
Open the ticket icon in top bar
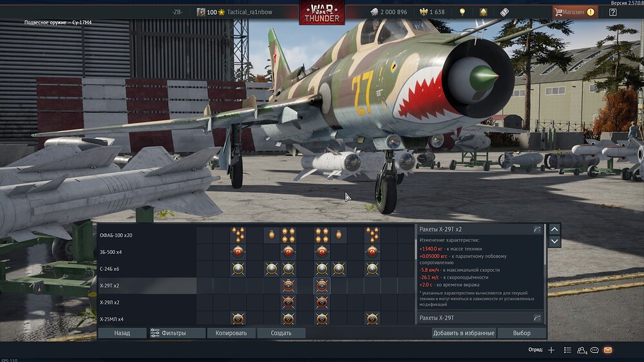pyautogui.click(x=504, y=12)
